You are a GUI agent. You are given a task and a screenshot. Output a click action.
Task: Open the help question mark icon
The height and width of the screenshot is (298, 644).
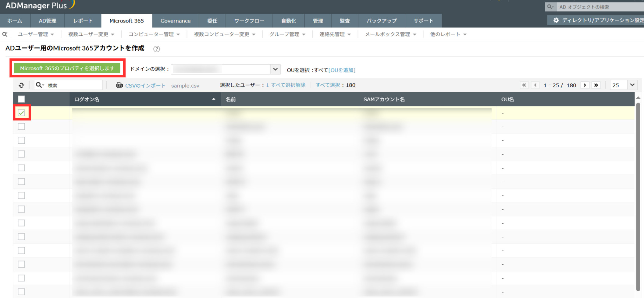pos(157,49)
